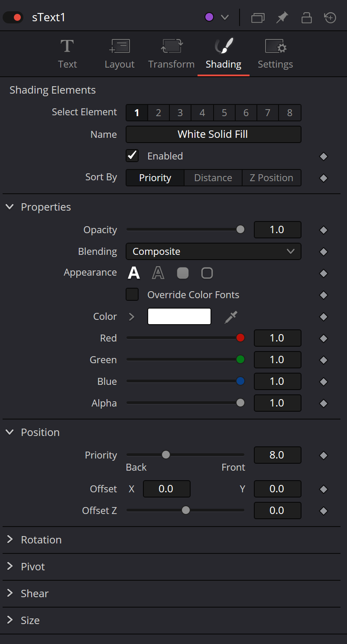Click keyframe diamond for Override Color Fonts

pyautogui.click(x=323, y=295)
